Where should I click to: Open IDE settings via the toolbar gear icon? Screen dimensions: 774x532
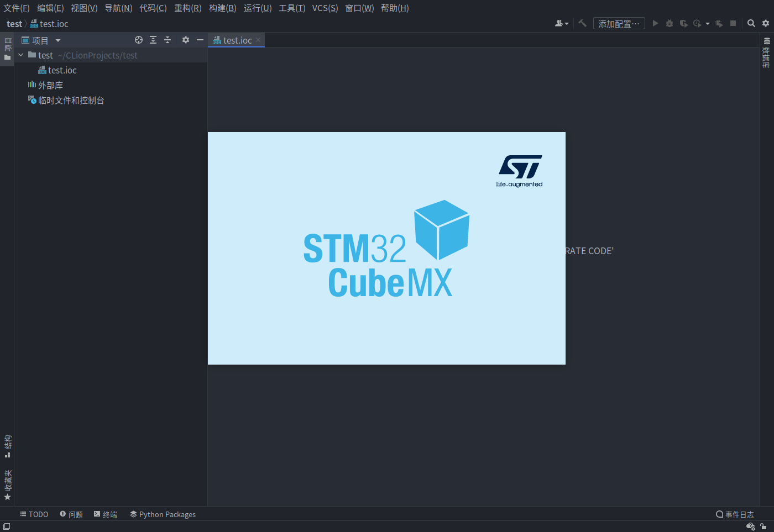[x=766, y=23]
